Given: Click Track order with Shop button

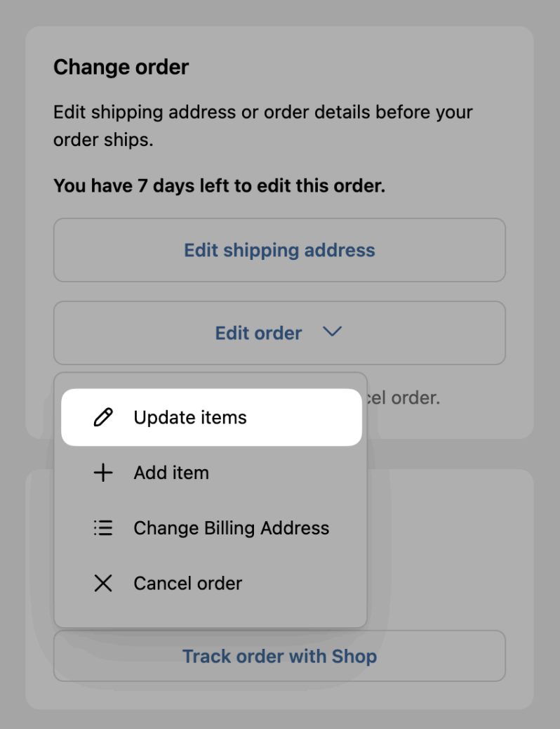Looking at the screenshot, I should (279, 656).
